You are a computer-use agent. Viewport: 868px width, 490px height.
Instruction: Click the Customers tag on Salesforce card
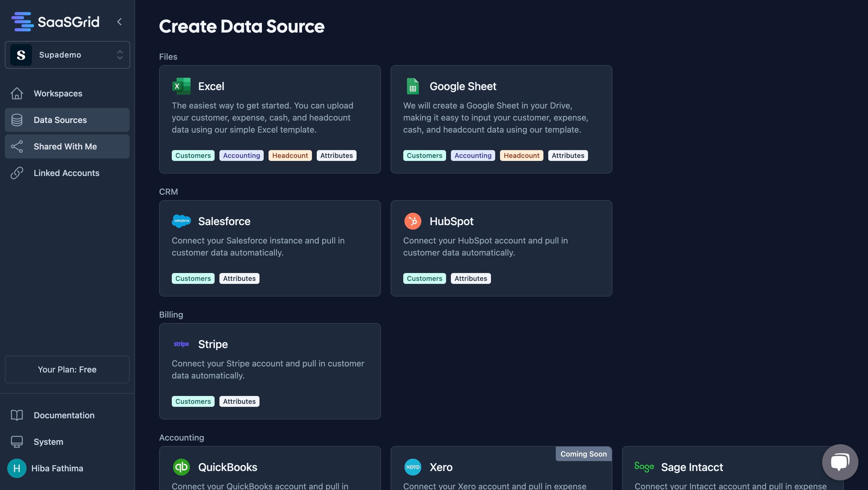coord(193,279)
